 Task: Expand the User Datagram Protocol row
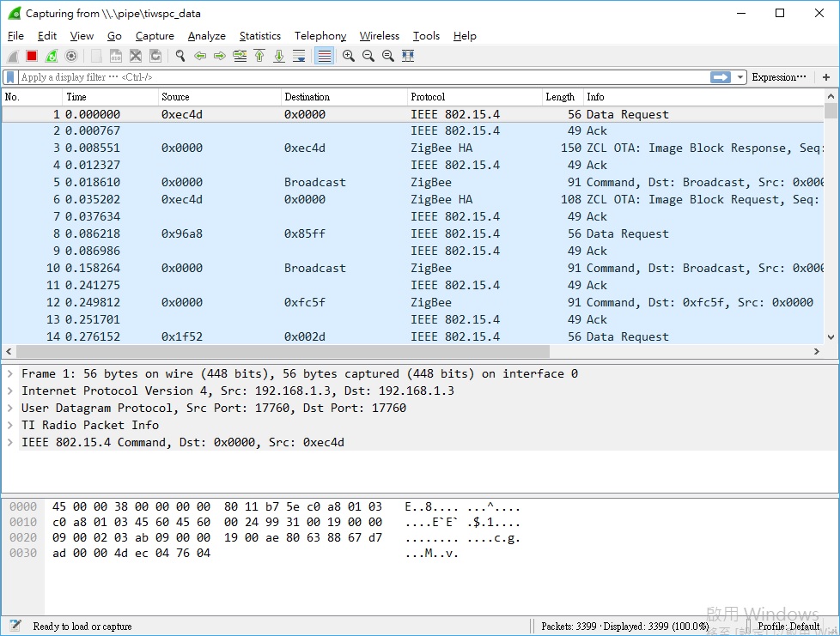[x=10, y=408]
